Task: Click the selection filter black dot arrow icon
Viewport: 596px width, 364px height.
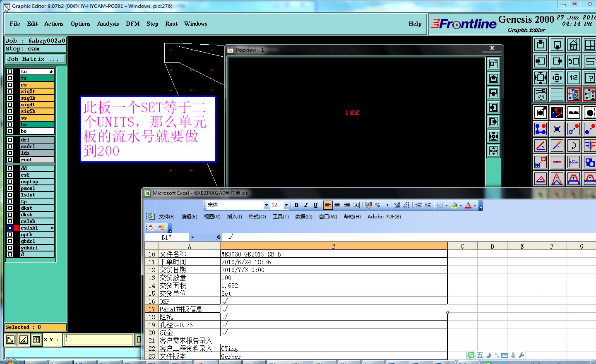Action: [x=541, y=113]
